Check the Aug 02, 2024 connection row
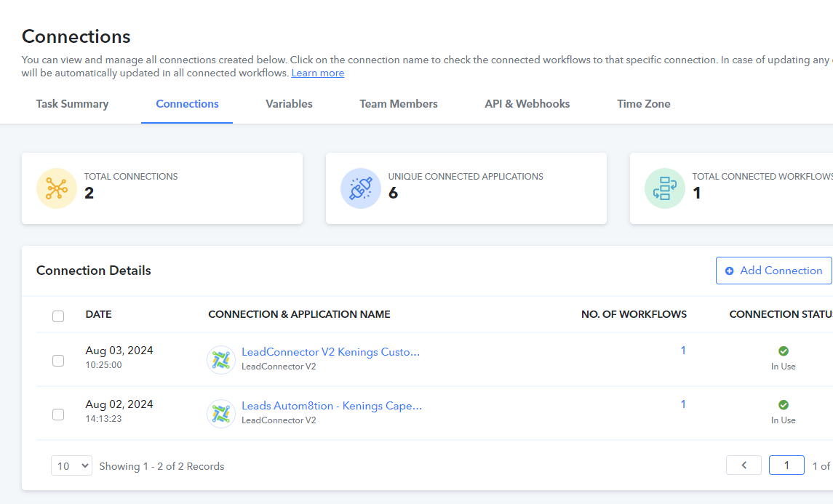 click(58, 415)
